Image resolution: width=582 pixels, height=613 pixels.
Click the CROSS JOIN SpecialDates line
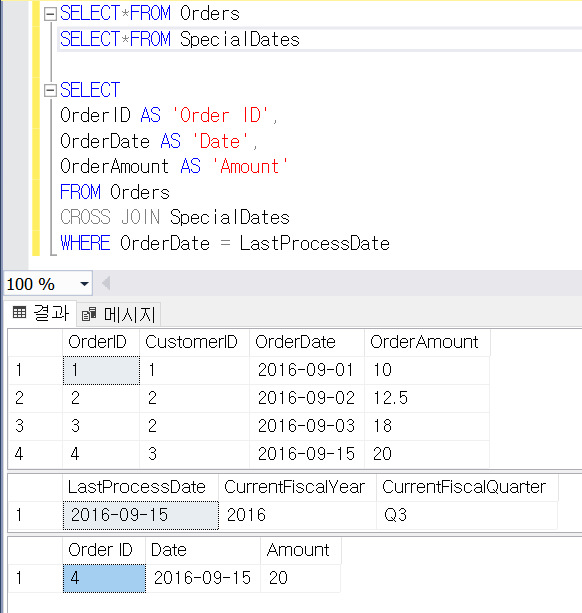175,217
